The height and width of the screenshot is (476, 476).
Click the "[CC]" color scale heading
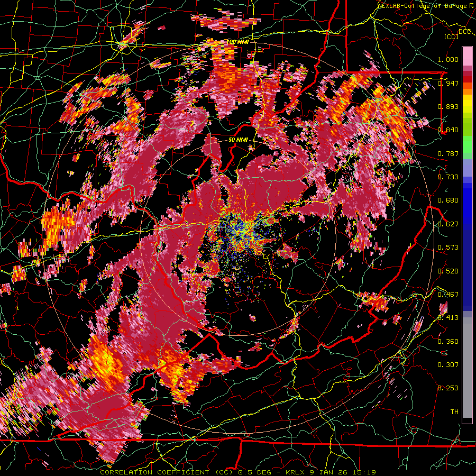click(x=452, y=36)
